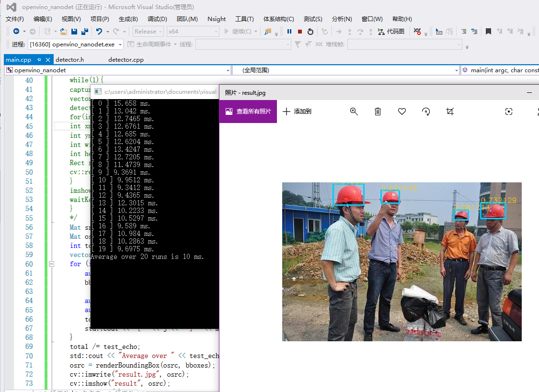Crop the result.jpg photo

coord(450,112)
